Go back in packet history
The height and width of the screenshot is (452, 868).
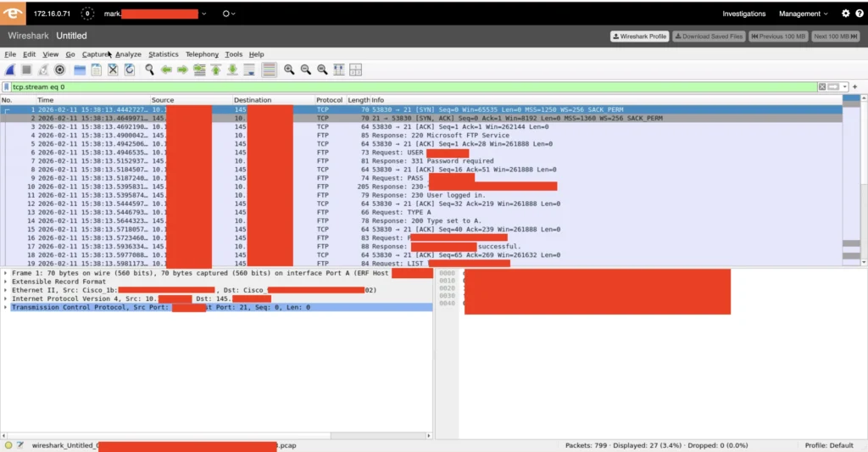166,70
